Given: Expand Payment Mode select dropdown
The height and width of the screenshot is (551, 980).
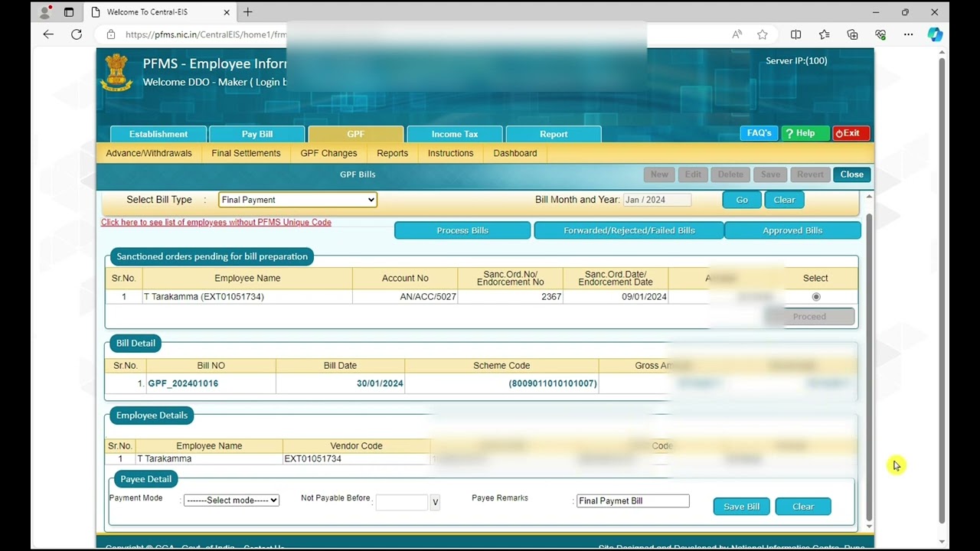Looking at the screenshot, I should tap(231, 500).
